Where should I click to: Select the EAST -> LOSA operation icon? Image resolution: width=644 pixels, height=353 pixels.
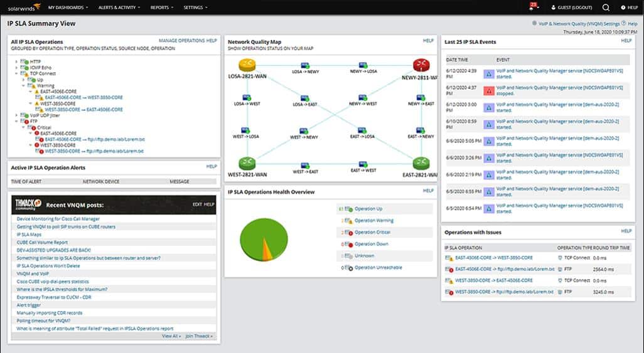click(x=362, y=130)
